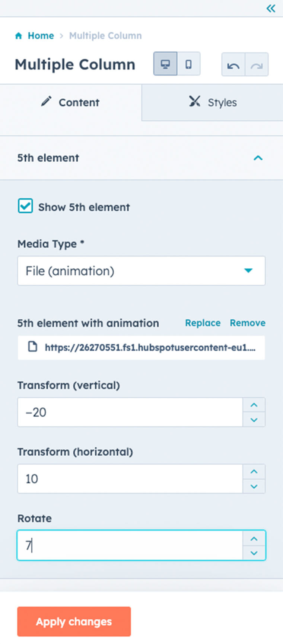The width and height of the screenshot is (283, 644).
Task: Open the Styles tab
Action: pos(212,102)
